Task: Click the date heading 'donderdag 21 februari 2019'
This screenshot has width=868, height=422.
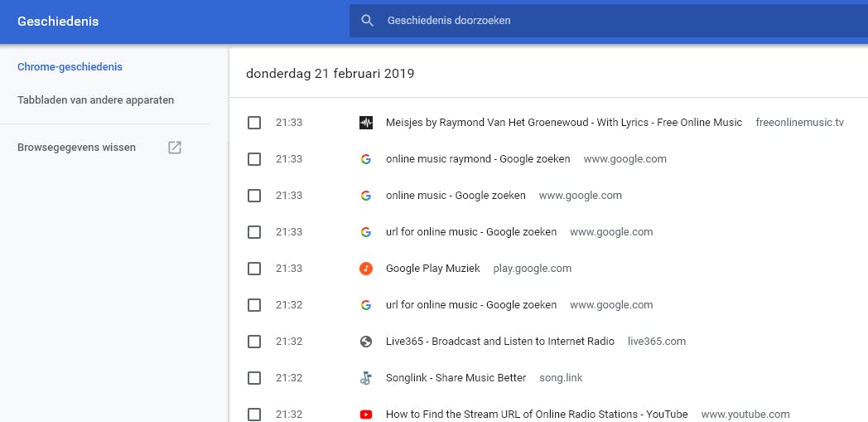Action: [330, 74]
